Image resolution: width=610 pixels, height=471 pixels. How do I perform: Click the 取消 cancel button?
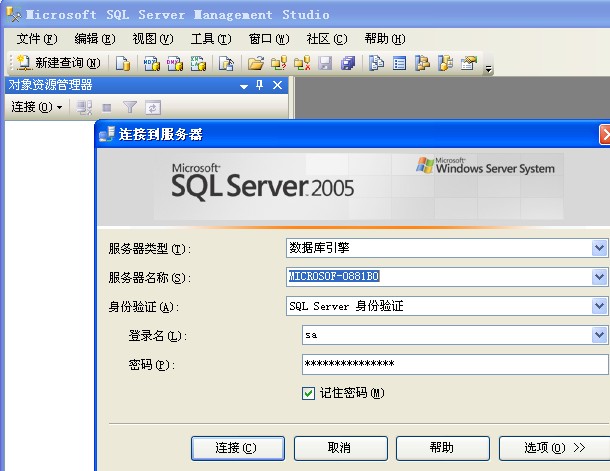tap(340, 448)
